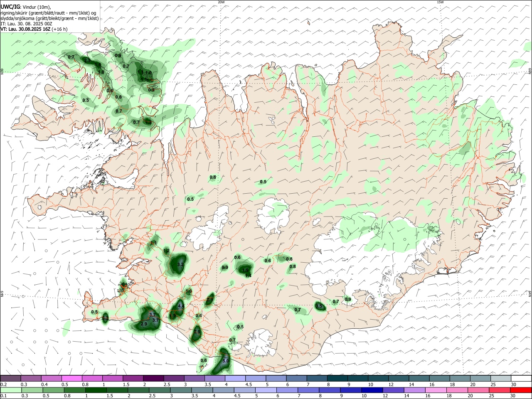Click the white swatch labeled 30 in the upper scale
This screenshot has width=532, height=399.
520,379
